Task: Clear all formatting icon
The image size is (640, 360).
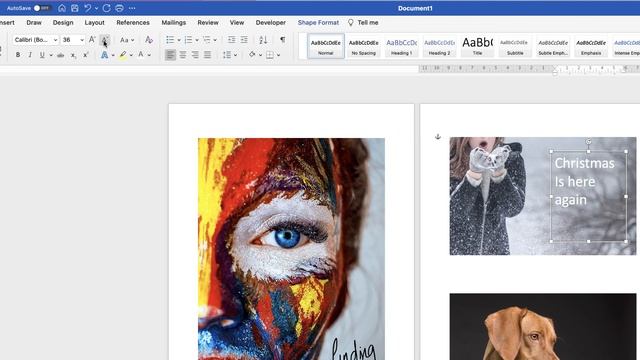Action: click(x=149, y=40)
